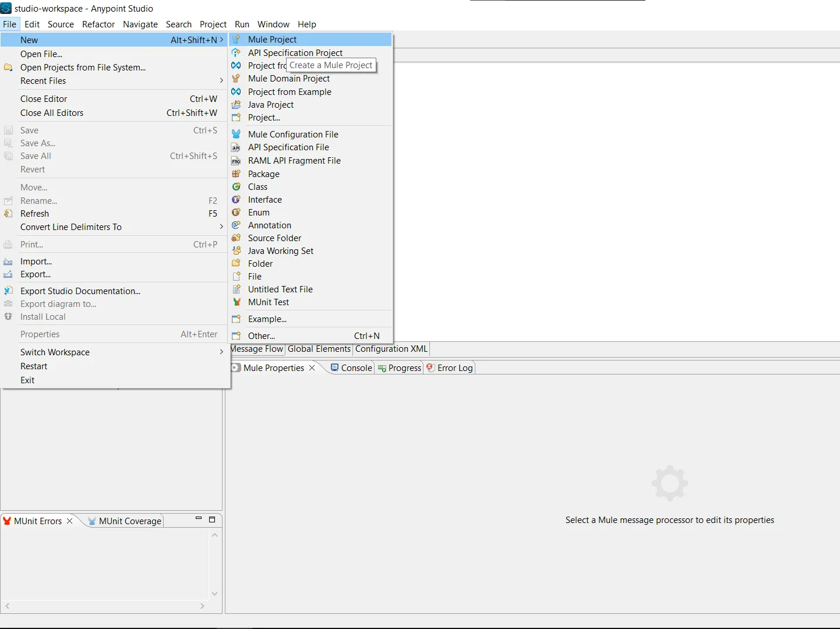This screenshot has height=629, width=840.
Task: Click the MUnit Errors panel scrollbar down arrow
Action: pyautogui.click(x=215, y=593)
